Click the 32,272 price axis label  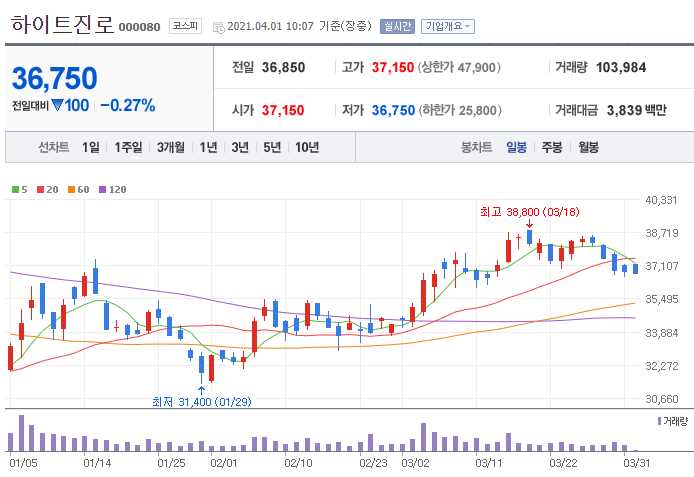point(661,366)
